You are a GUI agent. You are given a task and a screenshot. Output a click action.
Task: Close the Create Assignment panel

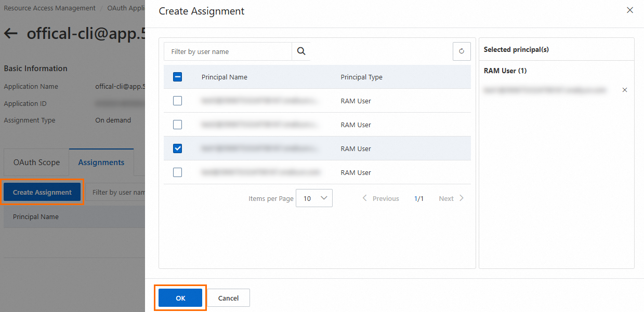pos(630,10)
